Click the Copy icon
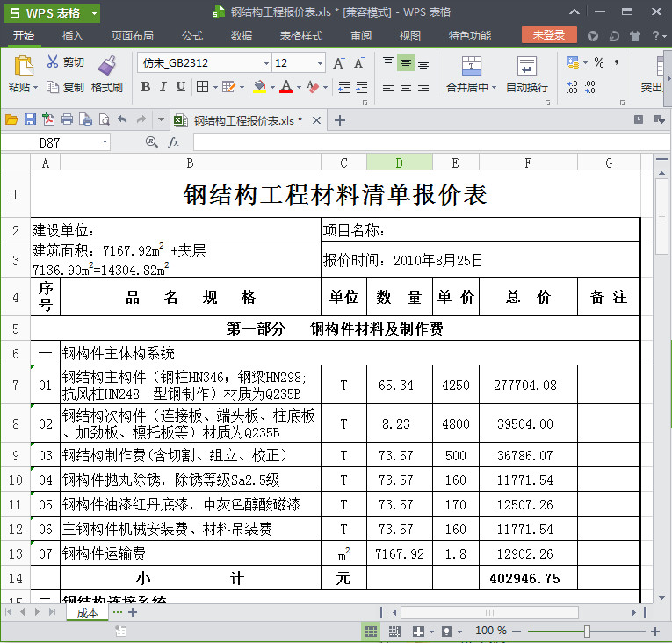672x643 pixels. (53, 87)
